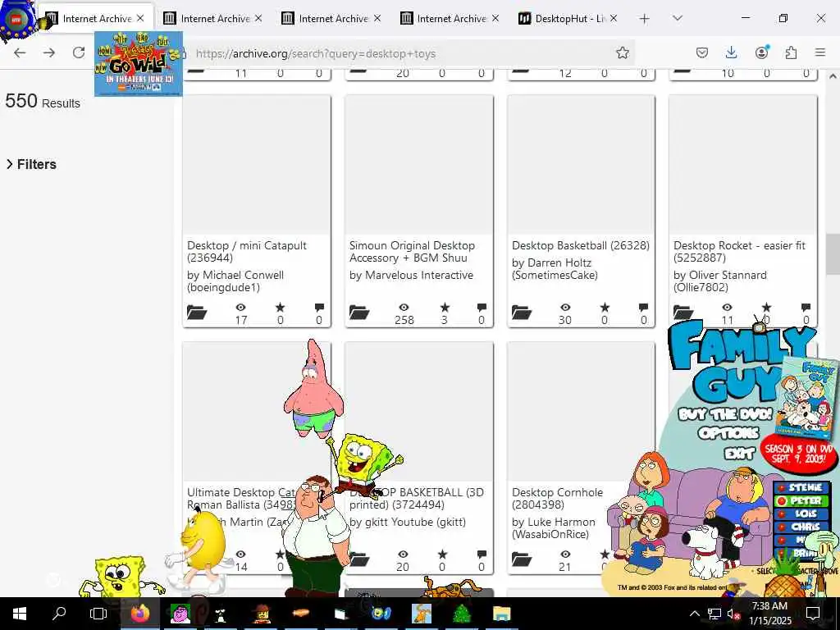Select Stewie in Family Guy character list
Viewport: 840px width, 630px height.
click(801, 487)
